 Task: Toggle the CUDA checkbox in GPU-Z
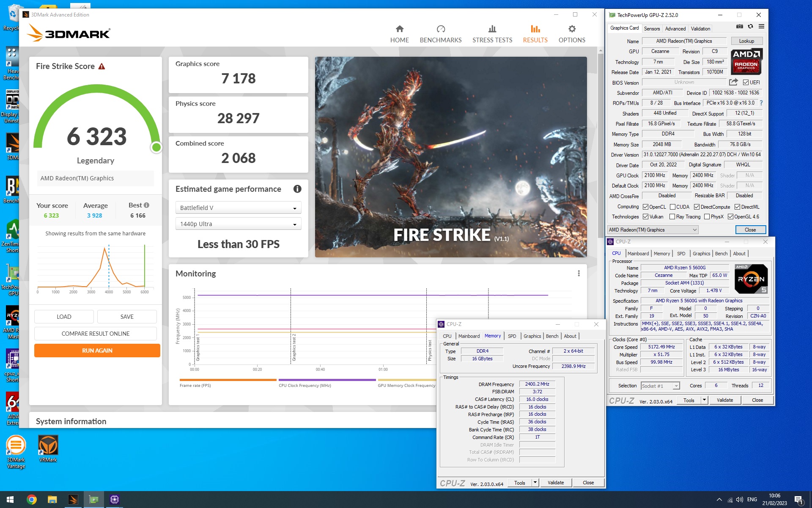coord(672,207)
